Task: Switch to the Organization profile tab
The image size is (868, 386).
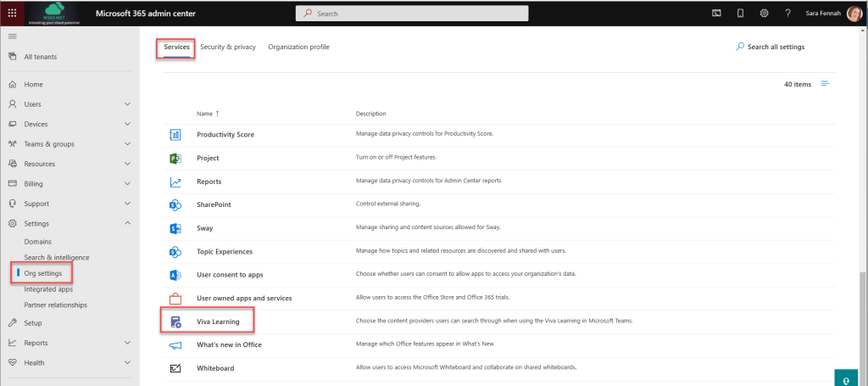Action: coord(299,47)
